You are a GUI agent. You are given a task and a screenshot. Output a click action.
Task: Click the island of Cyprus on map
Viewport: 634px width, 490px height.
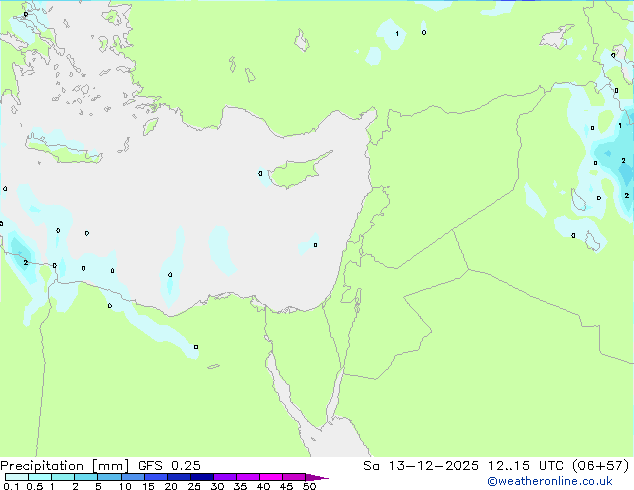[297, 171]
